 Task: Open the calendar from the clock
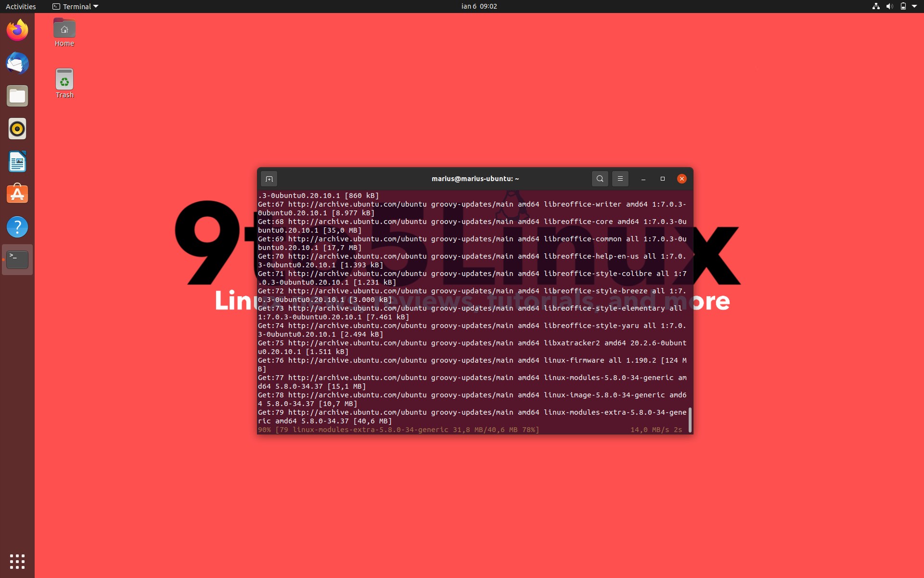point(479,6)
